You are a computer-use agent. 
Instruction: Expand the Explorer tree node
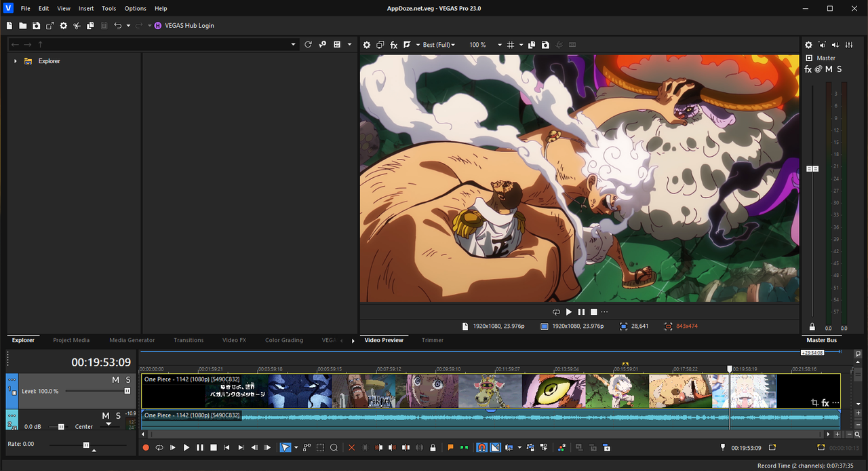click(x=15, y=61)
